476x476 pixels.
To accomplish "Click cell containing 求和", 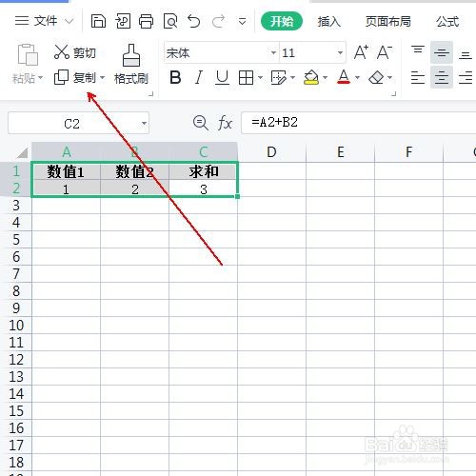I will click(204, 171).
